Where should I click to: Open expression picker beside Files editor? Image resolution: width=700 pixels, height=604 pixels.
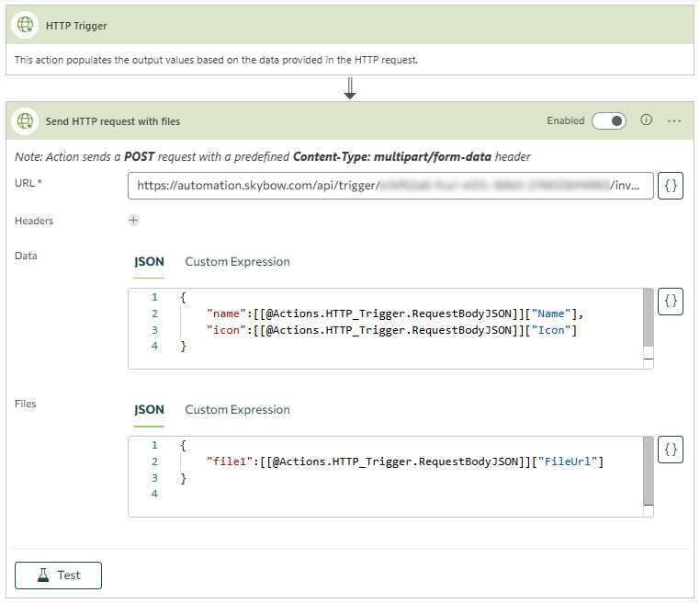click(671, 449)
